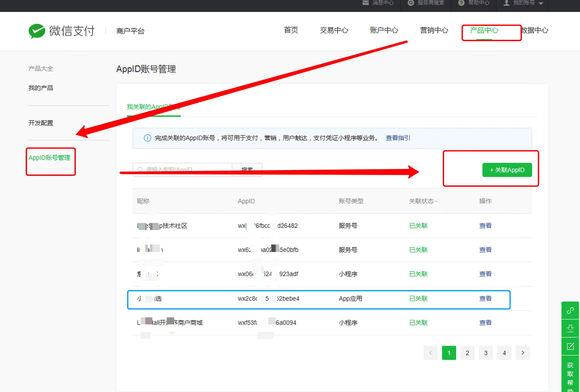Screen dimensions: 580x392
Task: Click the AppID ending in 52bebe4
Action: tap(268, 298)
